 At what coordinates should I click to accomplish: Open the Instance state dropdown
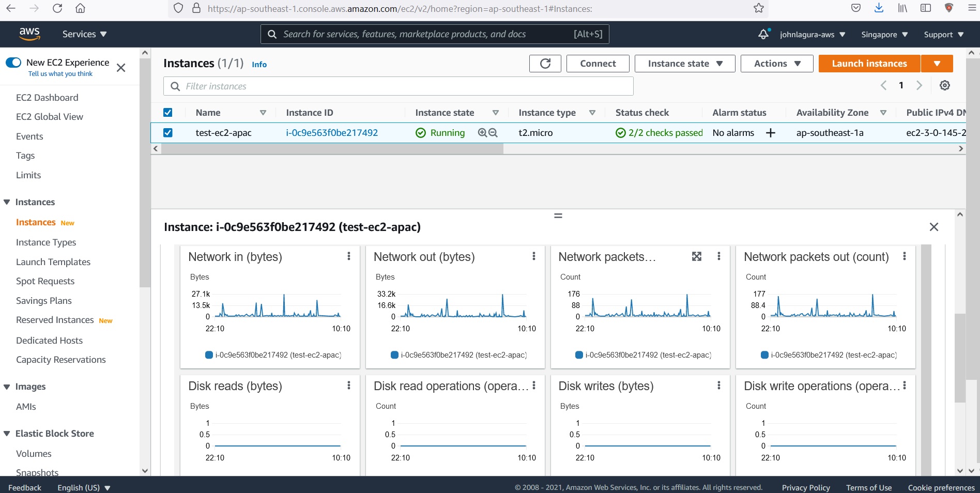click(684, 63)
